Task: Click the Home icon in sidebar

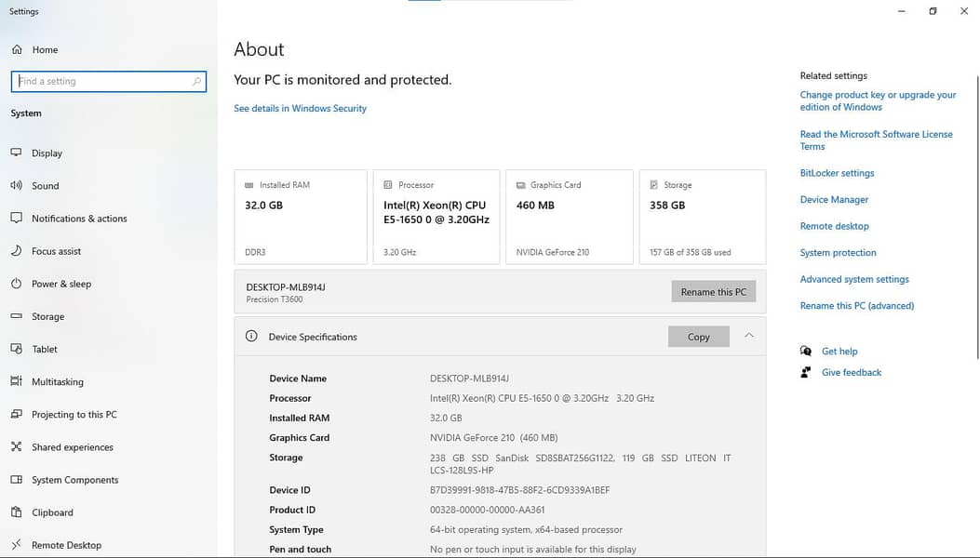Action: (17, 49)
